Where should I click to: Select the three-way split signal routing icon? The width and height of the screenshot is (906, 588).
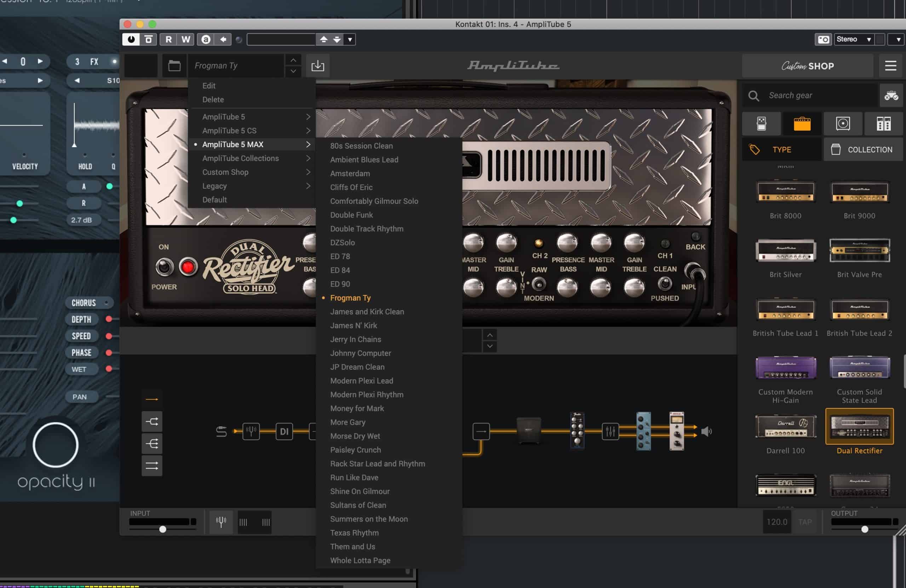click(152, 443)
